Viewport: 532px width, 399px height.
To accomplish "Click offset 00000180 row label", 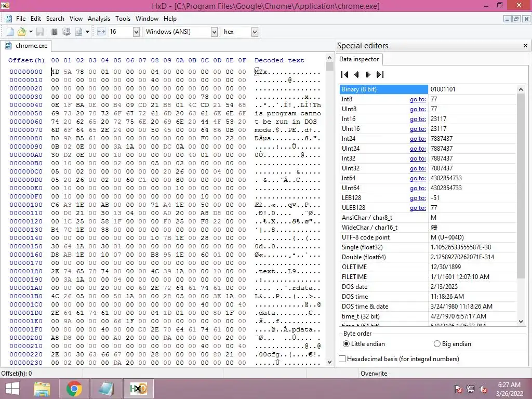I will [x=26, y=271].
